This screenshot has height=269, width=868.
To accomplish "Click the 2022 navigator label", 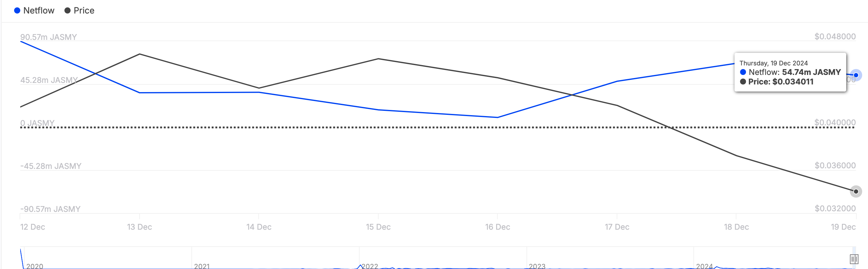I will (x=370, y=266).
